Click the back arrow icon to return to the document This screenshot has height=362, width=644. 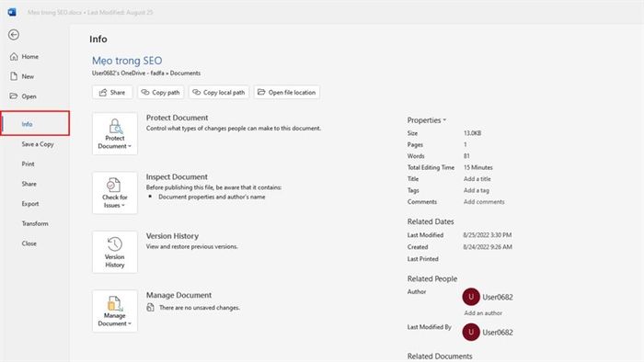click(14, 35)
